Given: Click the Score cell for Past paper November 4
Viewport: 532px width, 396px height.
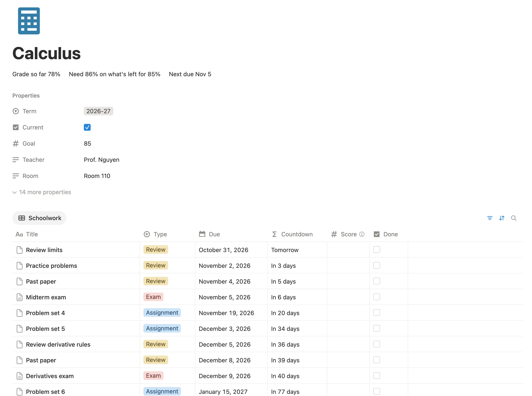Looking at the screenshot, I should [348, 281].
